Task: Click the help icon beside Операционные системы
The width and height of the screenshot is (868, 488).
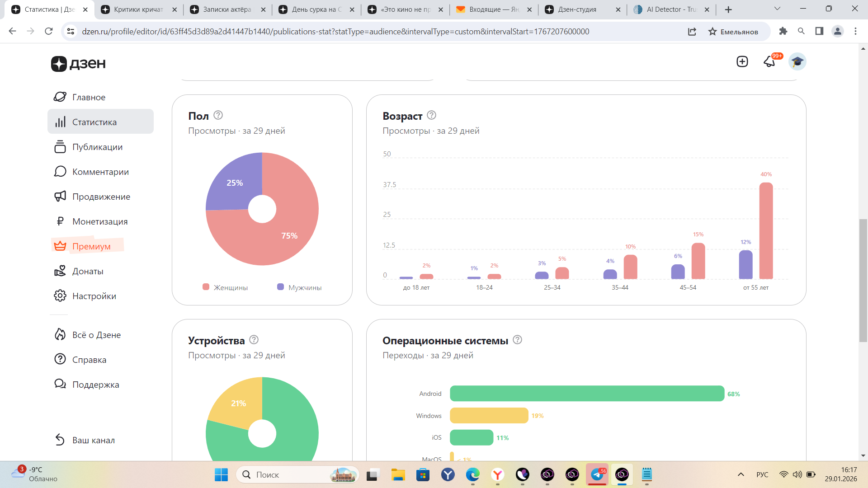Action: click(x=517, y=340)
